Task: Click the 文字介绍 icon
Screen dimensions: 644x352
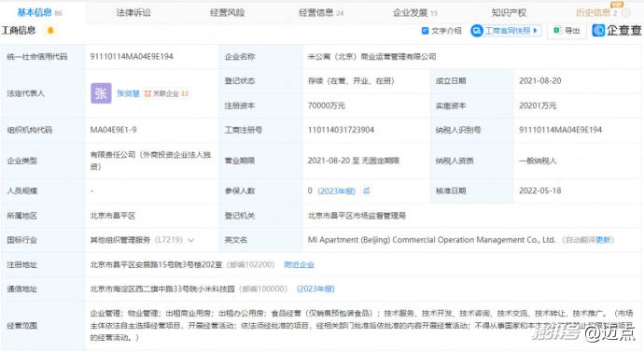Action: click(425, 31)
